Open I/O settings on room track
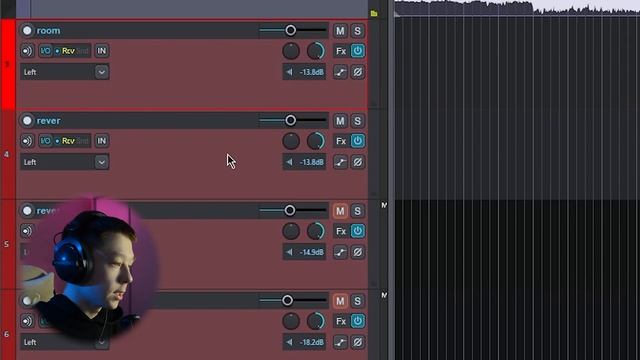 coord(45,51)
